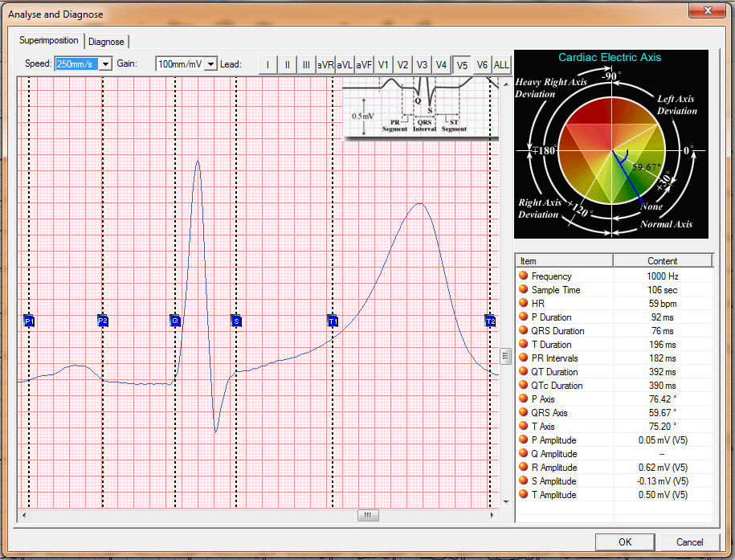
Task: Select the P2 marker on waveform
Action: pyautogui.click(x=103, y=321)
